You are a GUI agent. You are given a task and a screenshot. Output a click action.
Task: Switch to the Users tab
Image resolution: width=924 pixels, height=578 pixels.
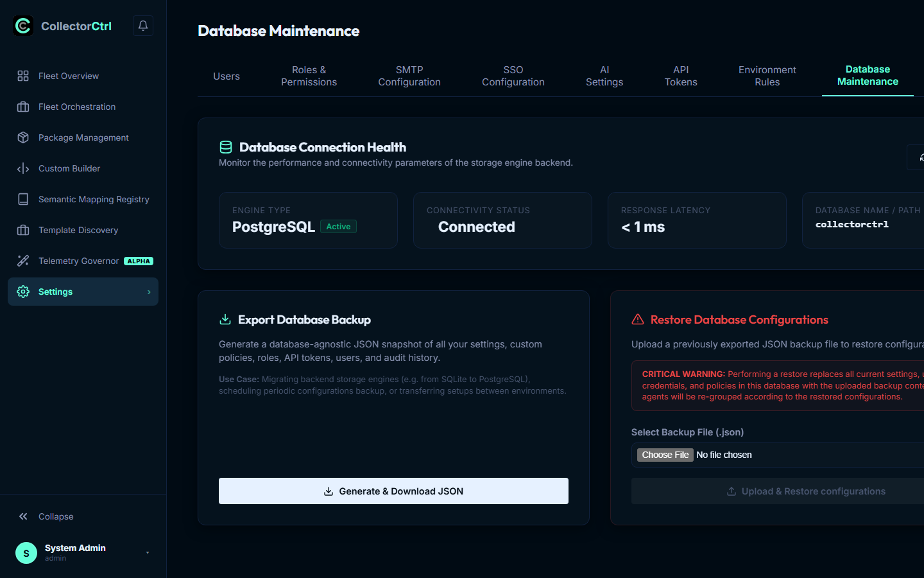[227, 76]
